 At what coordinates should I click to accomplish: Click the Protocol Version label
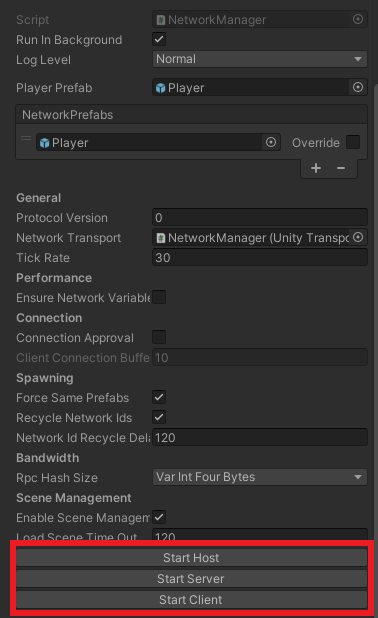[62, 218]
